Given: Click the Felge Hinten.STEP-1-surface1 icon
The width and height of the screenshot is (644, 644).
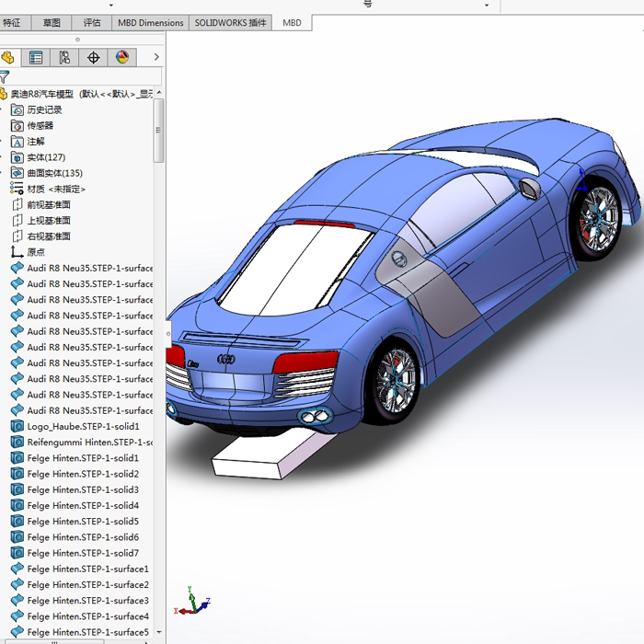Looking at the screenshot, I should 17,569.
